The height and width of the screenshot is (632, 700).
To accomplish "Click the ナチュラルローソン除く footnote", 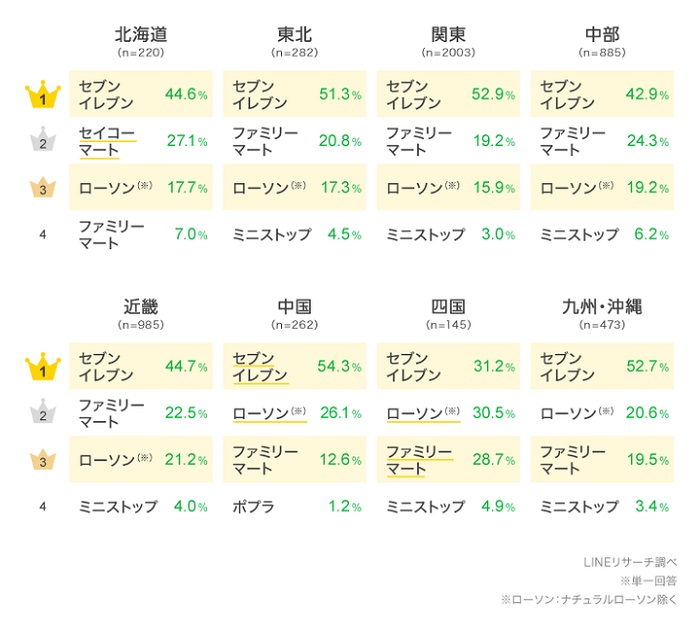I will click(594, 600).
